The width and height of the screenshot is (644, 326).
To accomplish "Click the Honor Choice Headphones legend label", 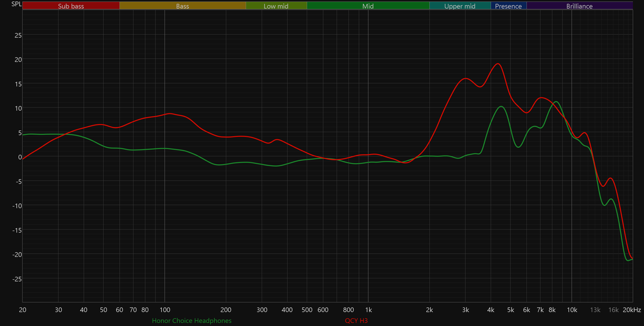I will click(192, 321).
